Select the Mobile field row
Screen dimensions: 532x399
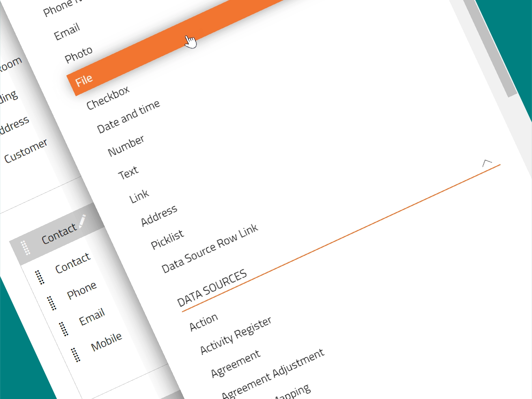pos(106,342)
